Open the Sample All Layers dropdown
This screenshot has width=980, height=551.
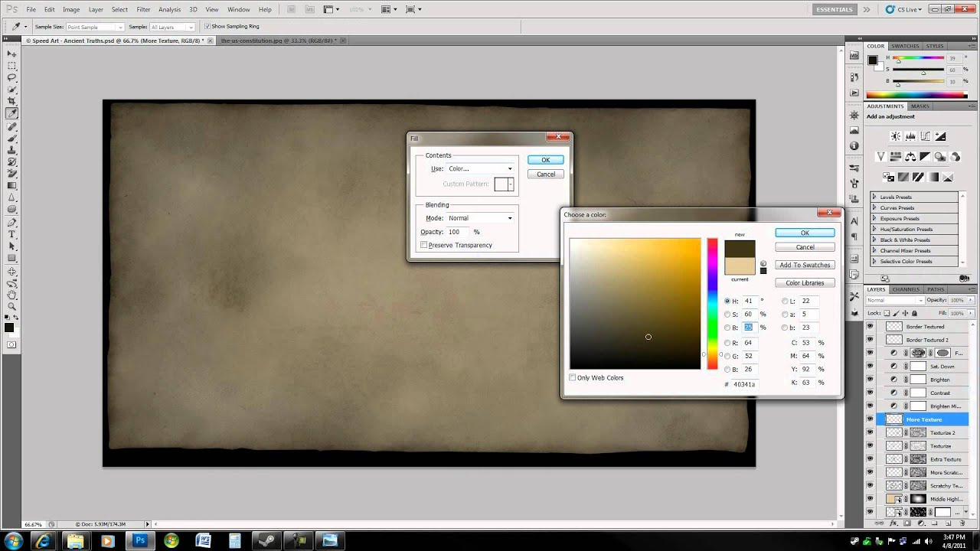(x=172, y=27)
